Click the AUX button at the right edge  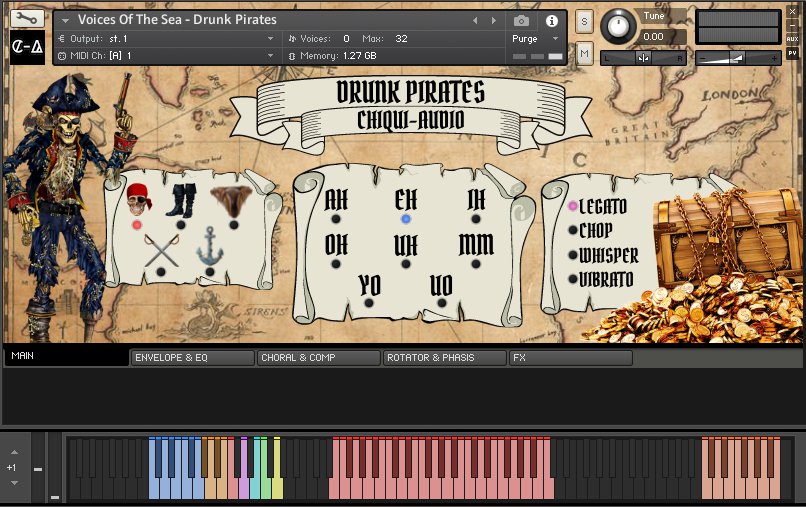tap(792, 39)
